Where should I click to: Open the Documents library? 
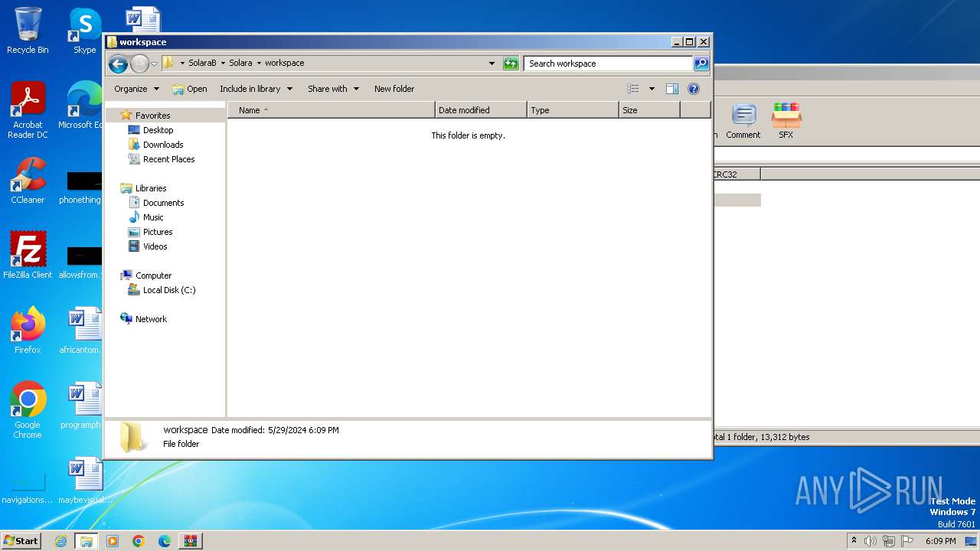coord(163,203)
